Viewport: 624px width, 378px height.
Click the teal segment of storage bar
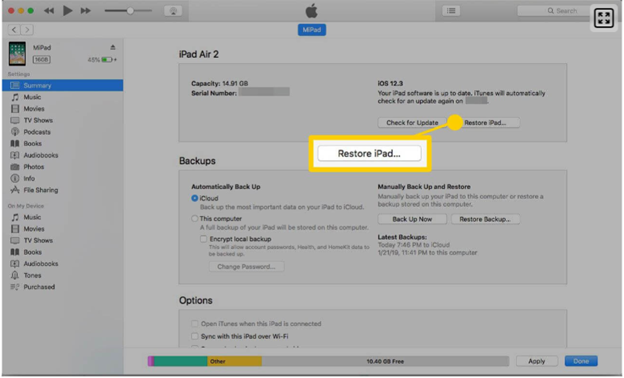click(180, 361)
